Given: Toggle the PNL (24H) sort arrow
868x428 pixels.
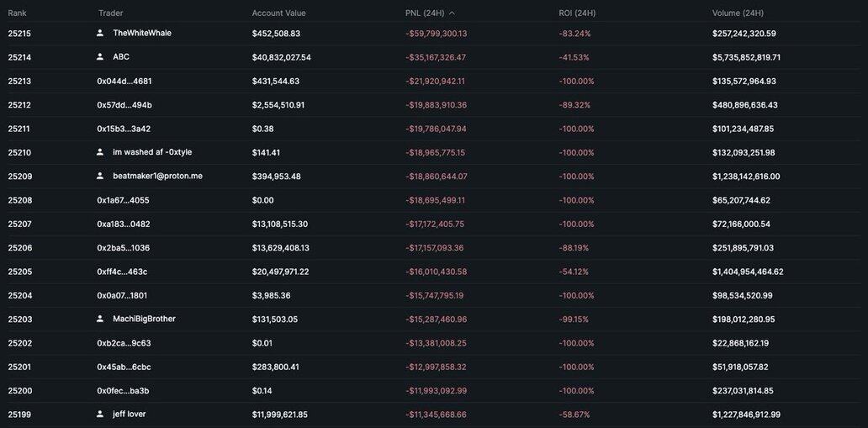Looking at the screenshot, I should pos(453,13).
